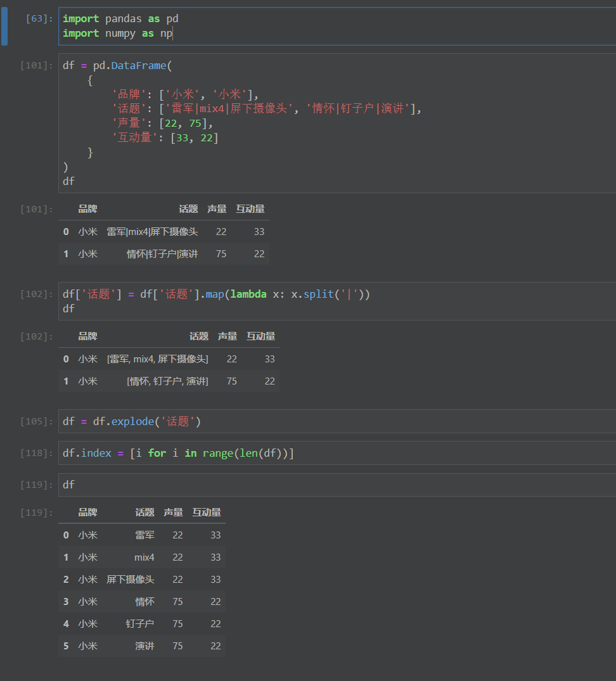Select the blue active cell collapser bar
Image resolution: width=616 pixels, height=681 pixels.
pyautogui.click(x=4, y=26)
